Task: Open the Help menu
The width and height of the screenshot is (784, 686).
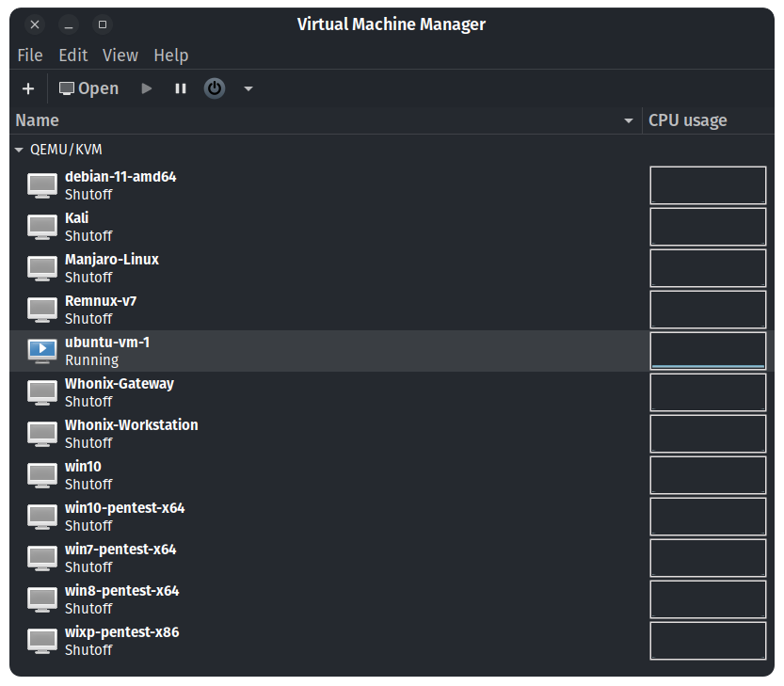Action: (x=171, y=55)
